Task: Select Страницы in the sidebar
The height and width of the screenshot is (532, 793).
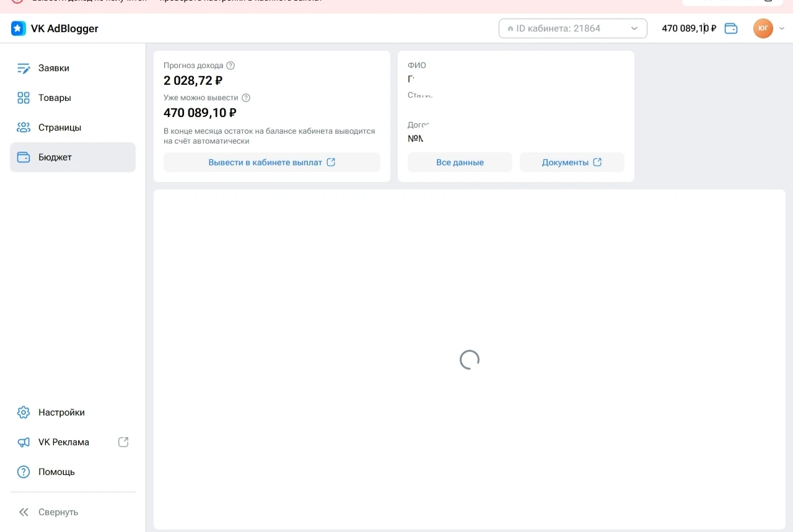Action: [72, 128]
